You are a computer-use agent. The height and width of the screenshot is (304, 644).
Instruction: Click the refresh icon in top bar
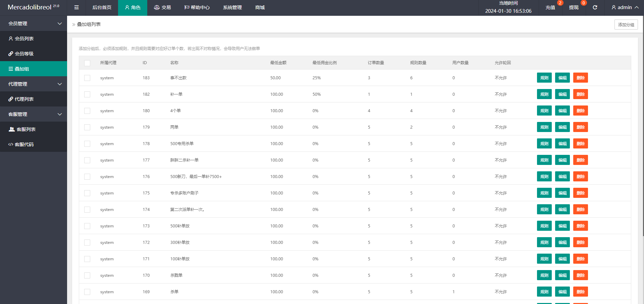595,7
